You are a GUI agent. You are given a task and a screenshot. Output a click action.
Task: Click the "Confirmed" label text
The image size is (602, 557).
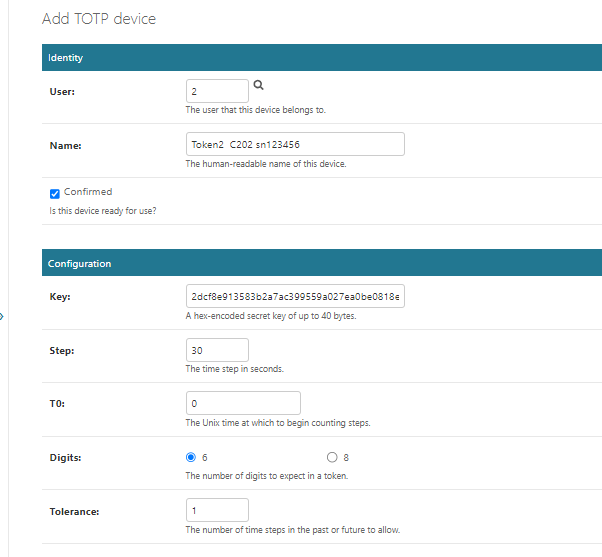tap(88, 192)
